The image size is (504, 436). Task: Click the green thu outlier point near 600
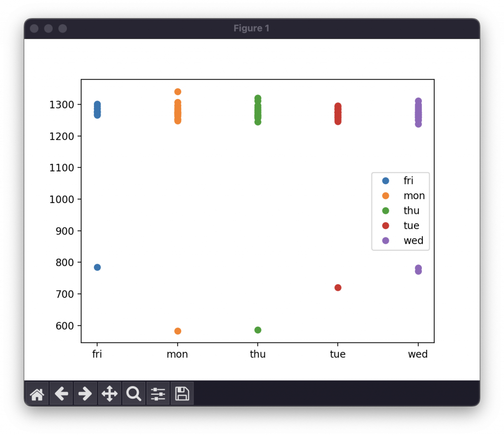pos(258,330)
